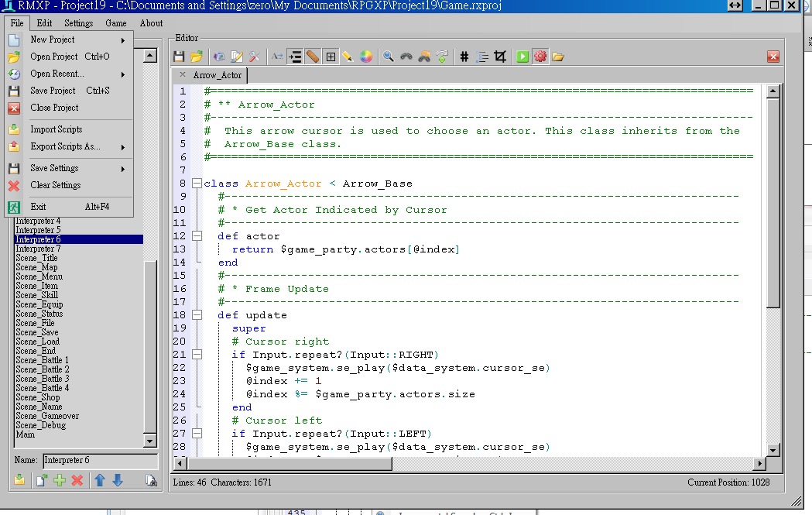
Task: Move script down with blue down arrow
Action: 118,480
